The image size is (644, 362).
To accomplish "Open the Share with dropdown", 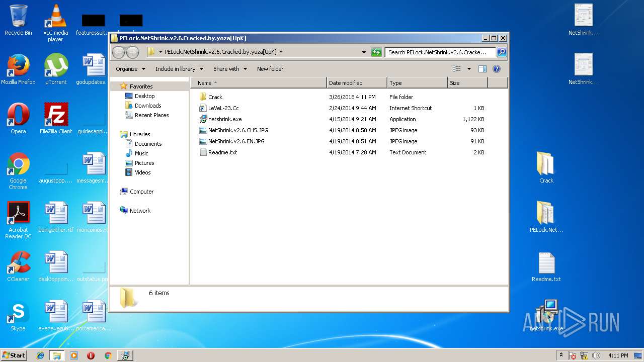I will pos(230,69).
